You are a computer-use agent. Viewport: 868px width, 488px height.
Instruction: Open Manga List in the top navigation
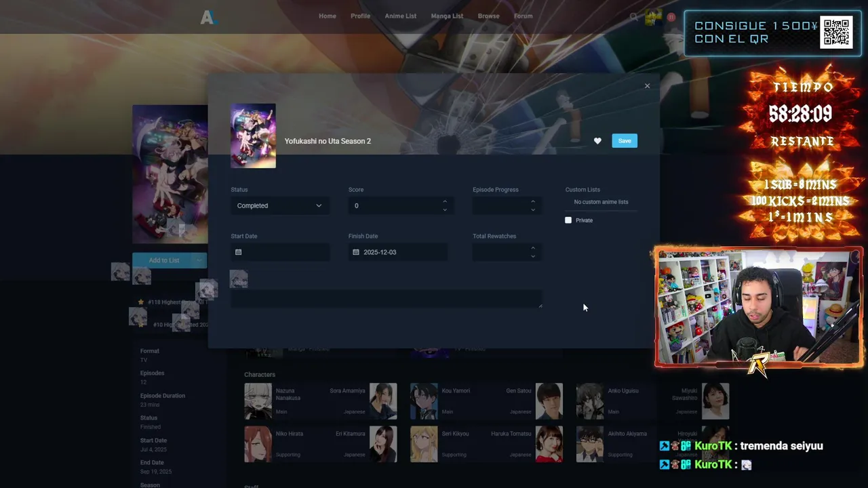(x=447, y=16)
